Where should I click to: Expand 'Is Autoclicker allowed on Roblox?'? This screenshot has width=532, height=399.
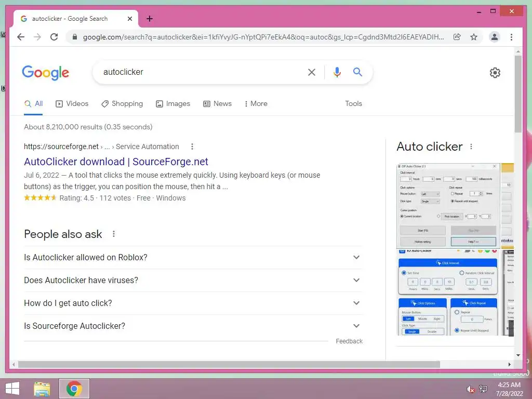pos(193,258)
